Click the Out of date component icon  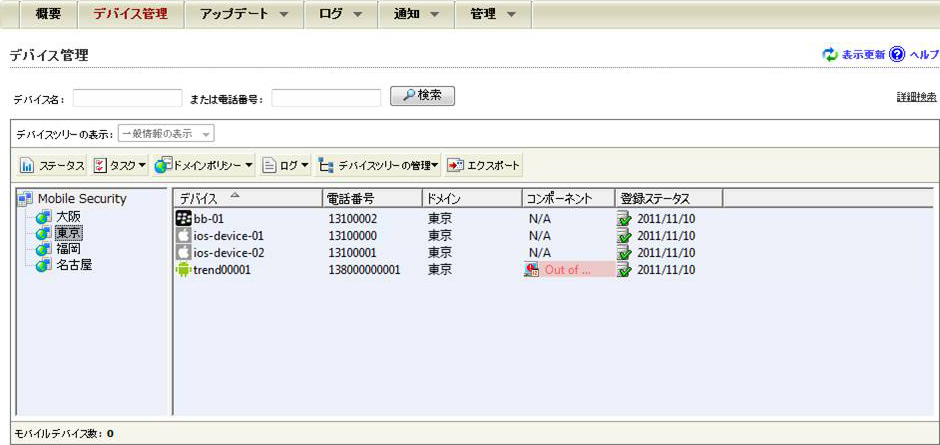tap(532, 270)
